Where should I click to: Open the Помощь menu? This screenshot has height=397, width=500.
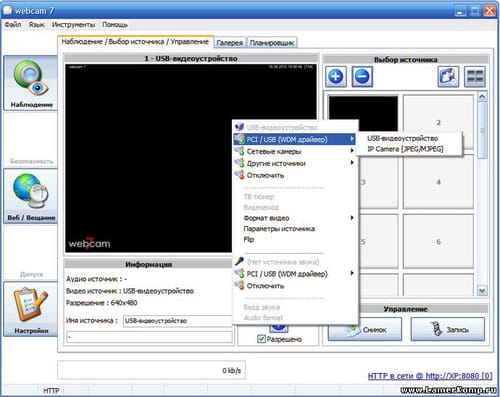(x=115, y=25)
